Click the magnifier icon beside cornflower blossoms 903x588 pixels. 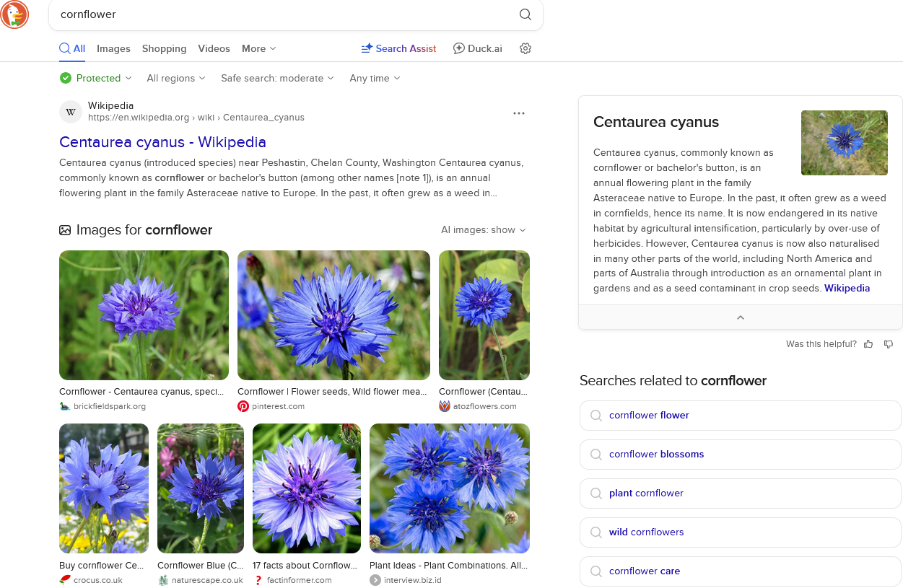click(596, 455)
